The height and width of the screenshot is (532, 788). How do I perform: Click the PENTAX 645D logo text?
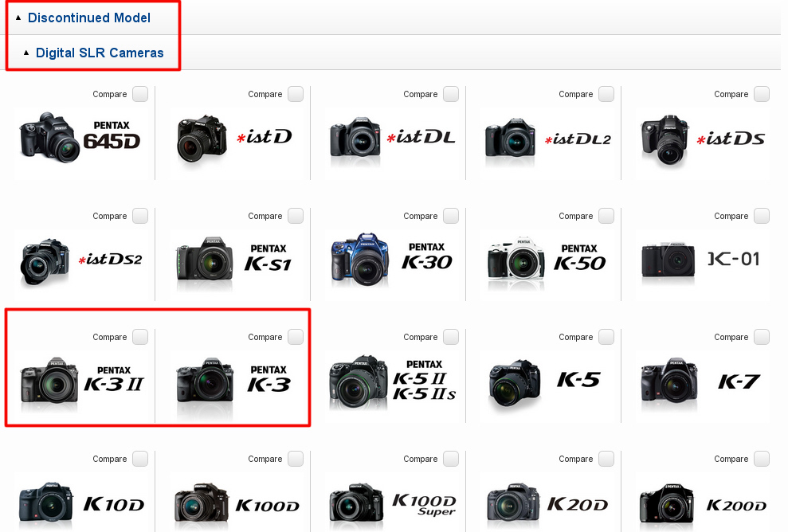pos(112,135)
